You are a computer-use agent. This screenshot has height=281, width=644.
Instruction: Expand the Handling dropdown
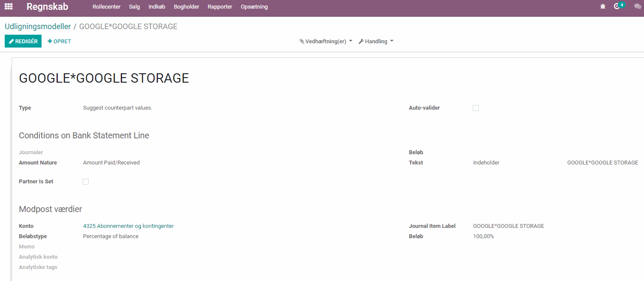tap(376, 42)
